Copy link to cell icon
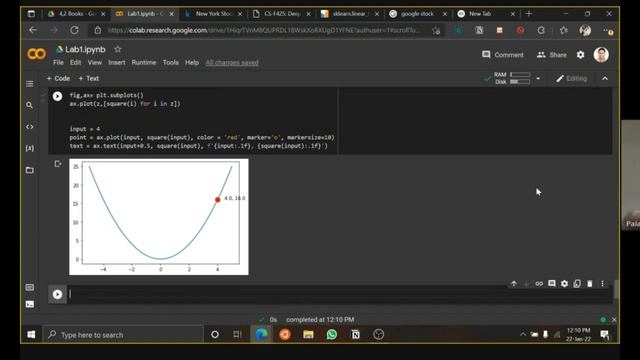The width and height of the screenshot is (640, 360). 539,283
